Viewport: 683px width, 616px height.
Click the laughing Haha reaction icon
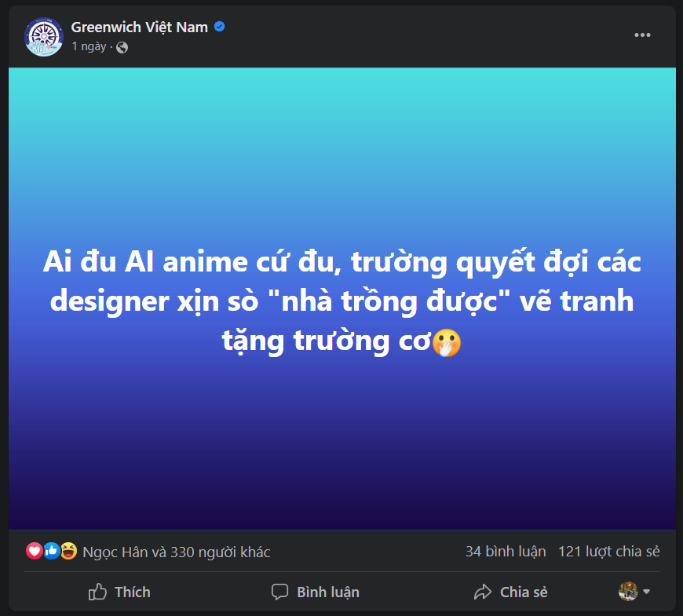click(x=68, y=551)
